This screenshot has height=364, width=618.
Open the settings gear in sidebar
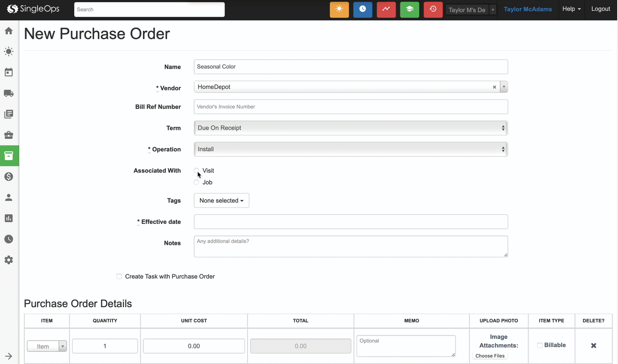pyautogui.click(x=9, y=260)
